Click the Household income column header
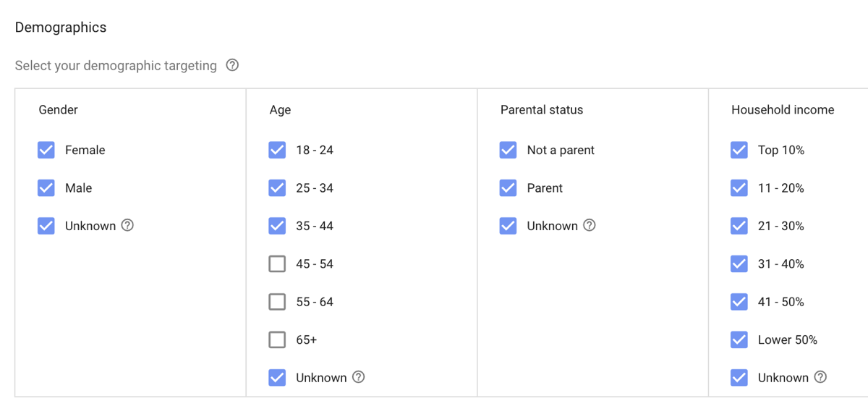The width and height of the screenshot is (868, 401). tap(783, 110)
